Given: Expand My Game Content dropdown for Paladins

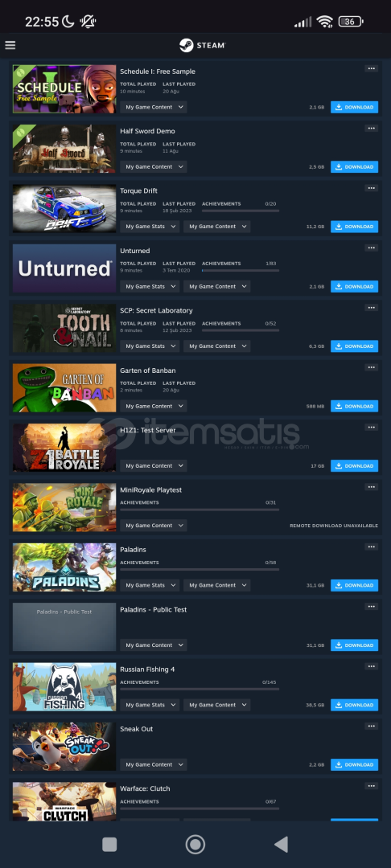Looking at the screenshot, I should (x=217, y=585).
